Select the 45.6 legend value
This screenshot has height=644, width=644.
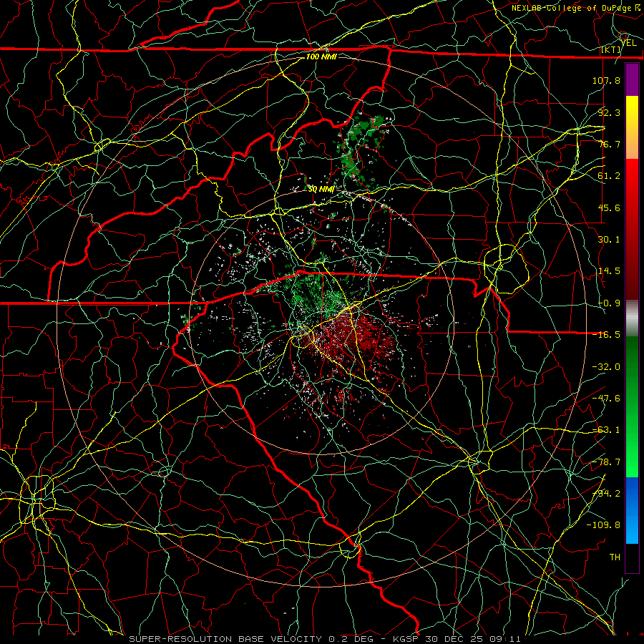[609, 208]
